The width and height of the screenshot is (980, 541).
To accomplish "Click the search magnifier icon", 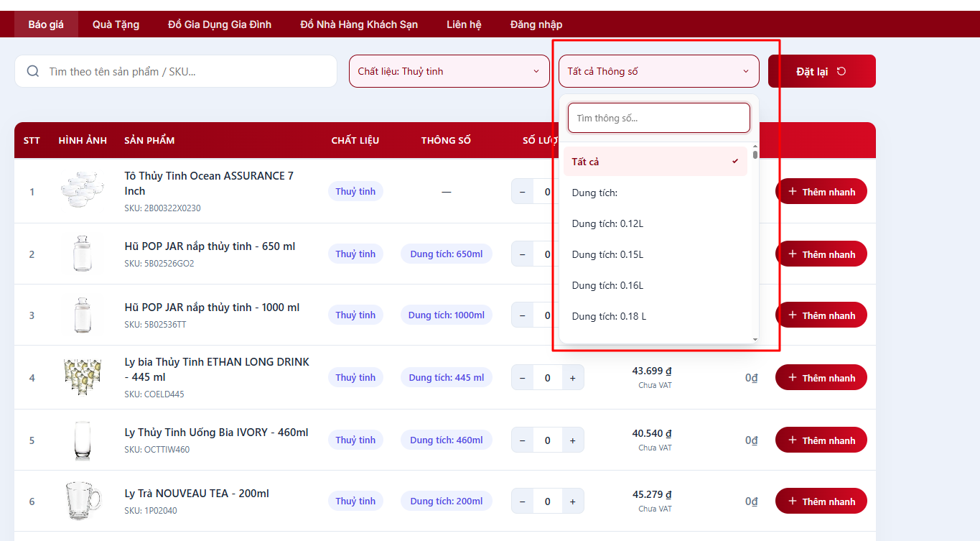I will pos(32,71).
